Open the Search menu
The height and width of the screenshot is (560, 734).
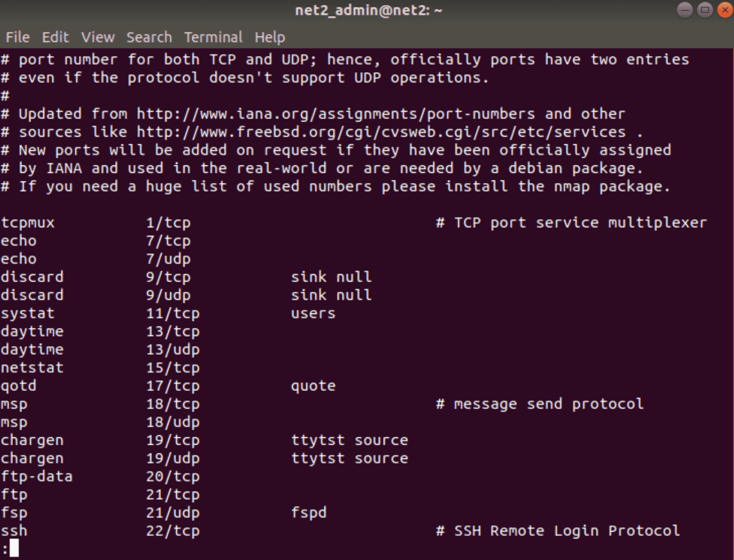(x=149, y=37)
